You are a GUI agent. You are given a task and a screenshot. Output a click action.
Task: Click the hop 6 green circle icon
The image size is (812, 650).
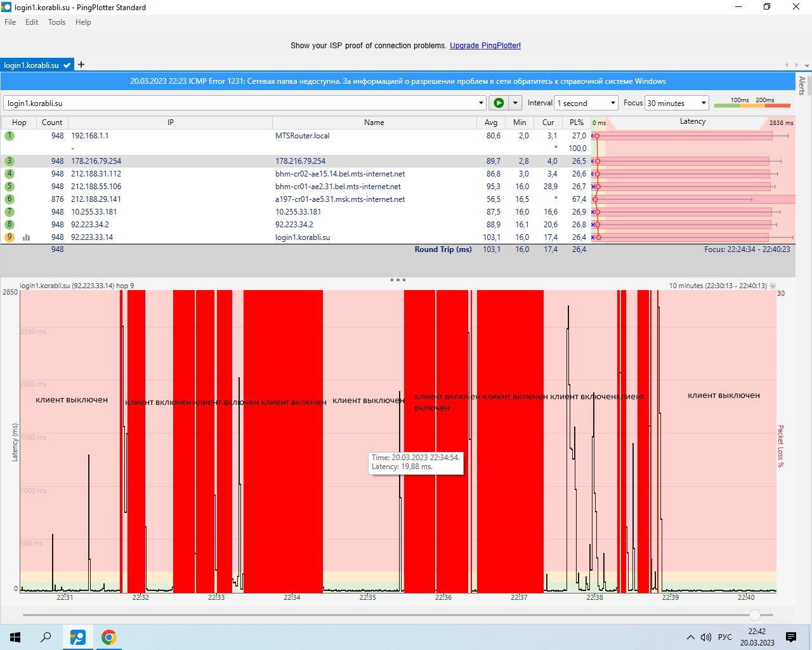point(9,199)
